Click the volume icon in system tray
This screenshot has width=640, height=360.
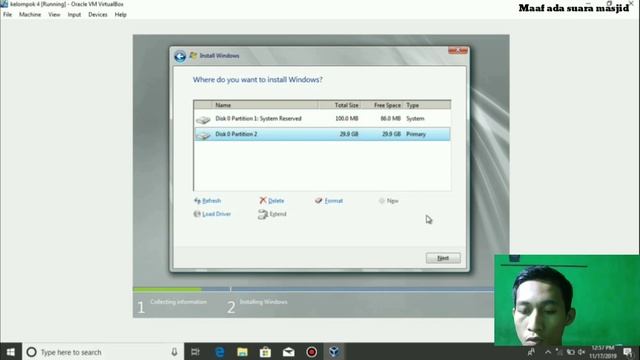point(582,352)
